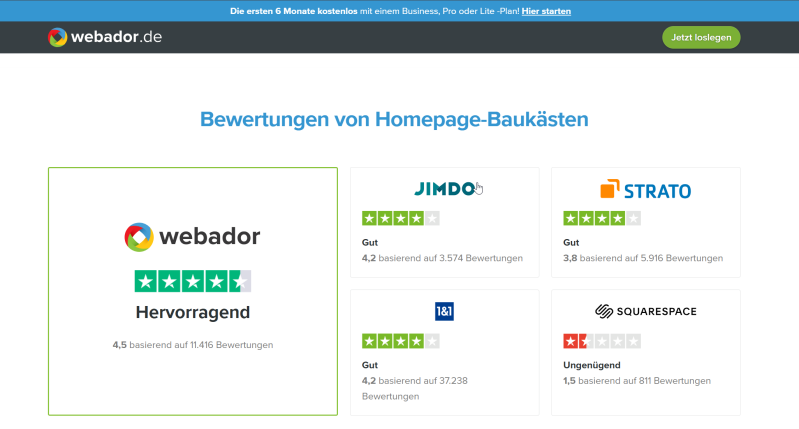Viewport: 799px width, 429px height.
Task: Click '4,5 basierend auf 11.416 Bewertungen' text
Action: point(193,345)
